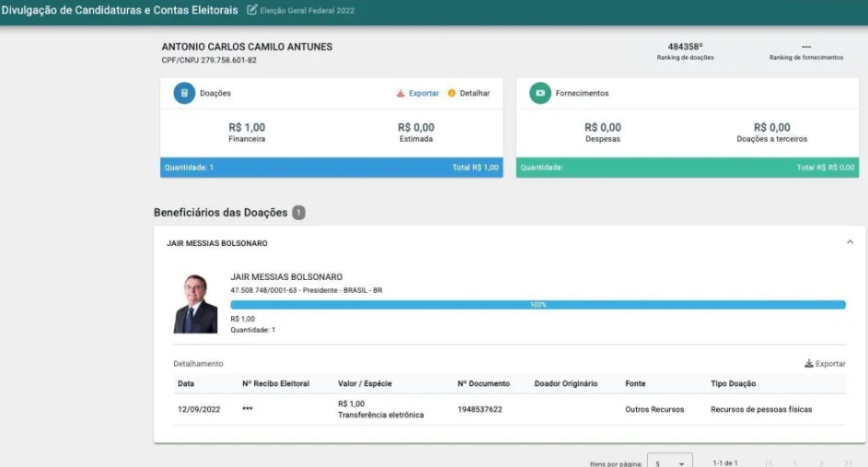This screenshot has height=467, width=868.
Task: Click the donor name ANTONIO CARLOS CAMILO ANTUNES
Action: (247, 47)
